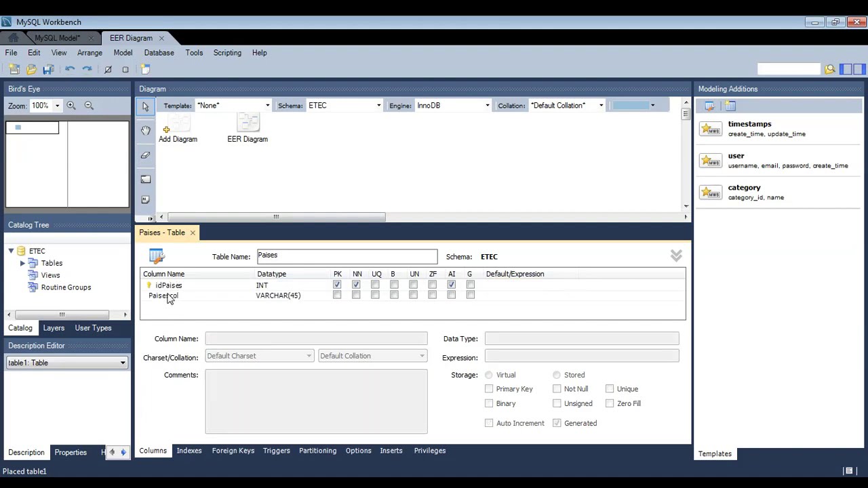Click the Table Name input field
The image size is (868, 488).
(347, 256)
